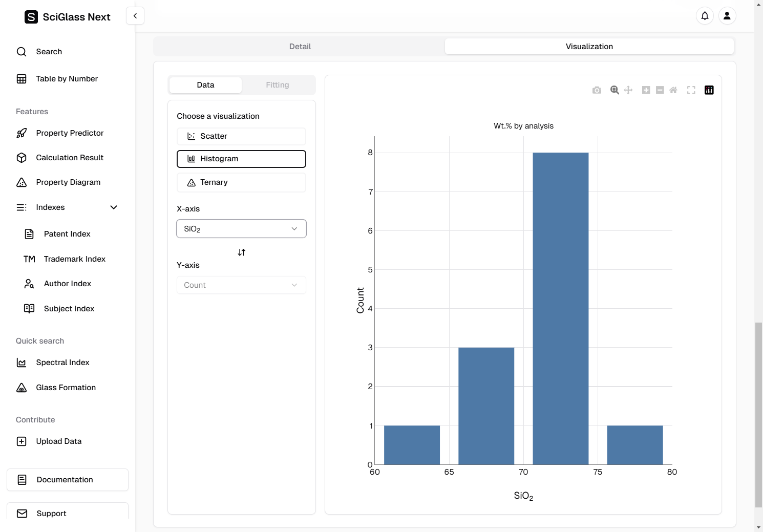The image size is (763, 532).
Task: Open chart in fullscreen mode
Action: pos(691,90)
